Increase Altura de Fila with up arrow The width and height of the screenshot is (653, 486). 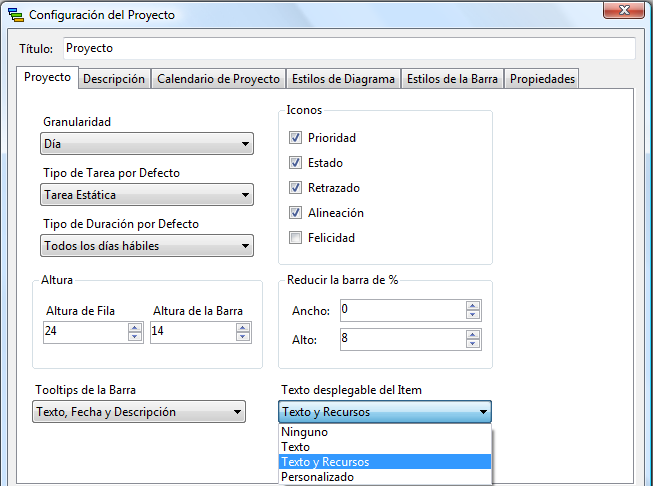135,327
